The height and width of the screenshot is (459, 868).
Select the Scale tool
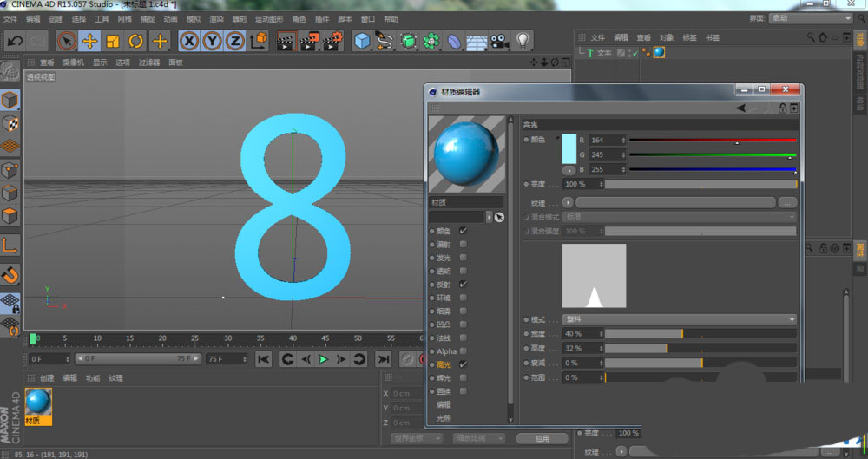tap(113, 41)
